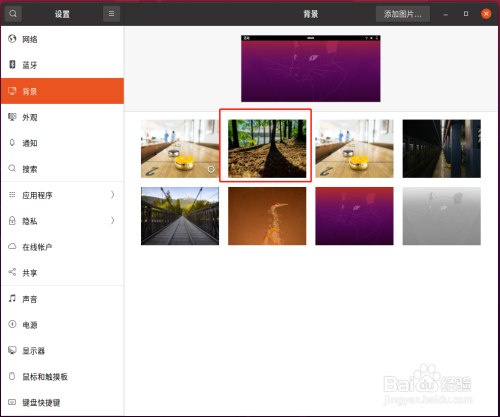Click the keyboard icon beside 键盘快捷键
Screen dimensions: 500x417
point(12,402)
